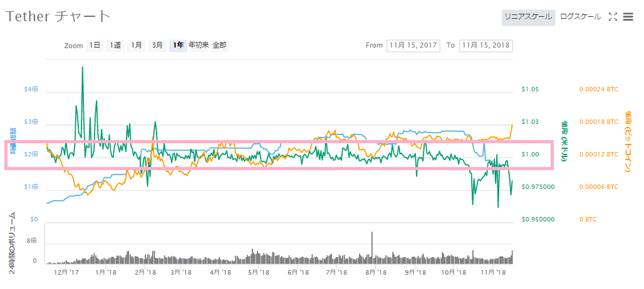Viewport: 644px width, 289px height.
Task: Set zoom range to 1週
Action: [115, 45]
